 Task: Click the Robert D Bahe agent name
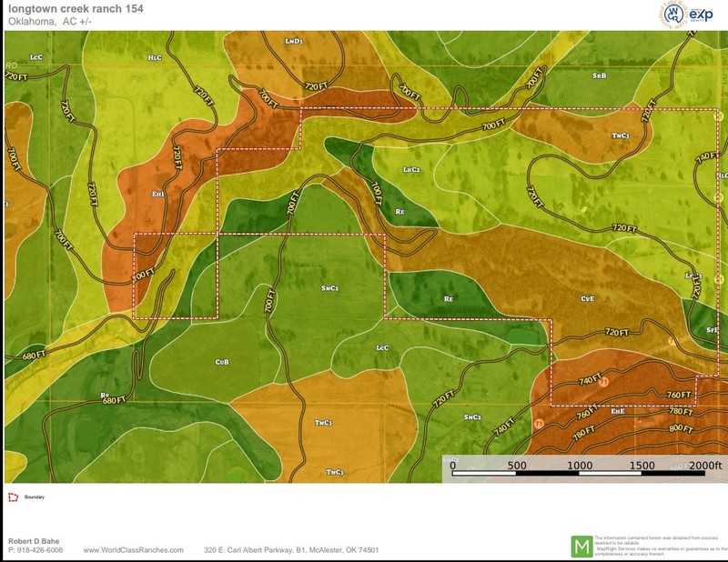[32, 541]
